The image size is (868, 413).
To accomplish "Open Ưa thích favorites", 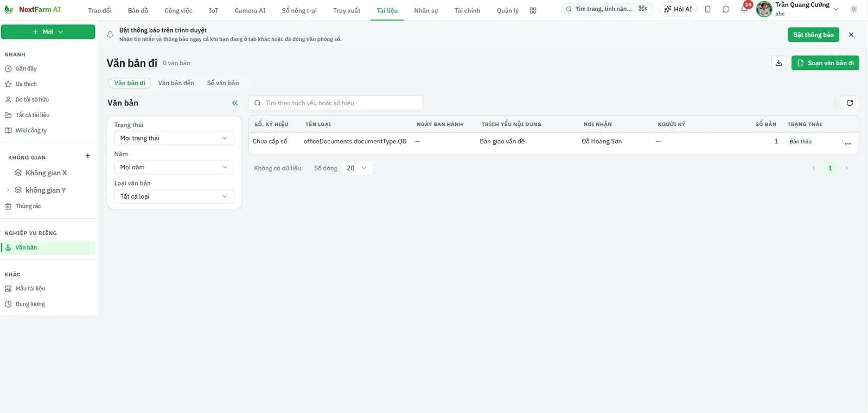I will pos(49,84).
